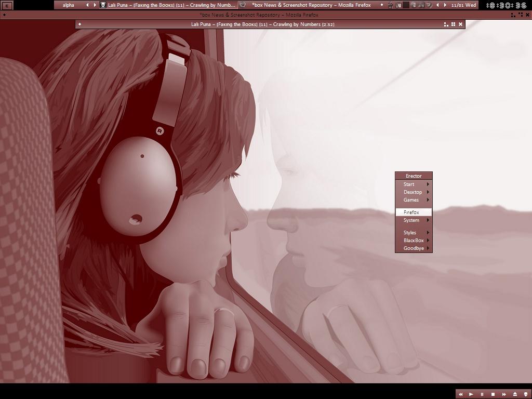This screenshot has width=532, height=399.
Task: Click the right arrow beside the date
Action: 445,5
